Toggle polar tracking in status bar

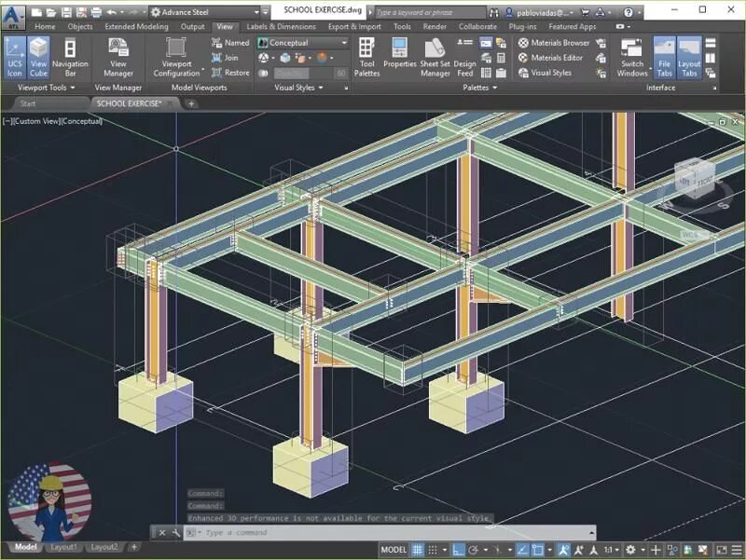pyautogui.click(x=473, y=550)
